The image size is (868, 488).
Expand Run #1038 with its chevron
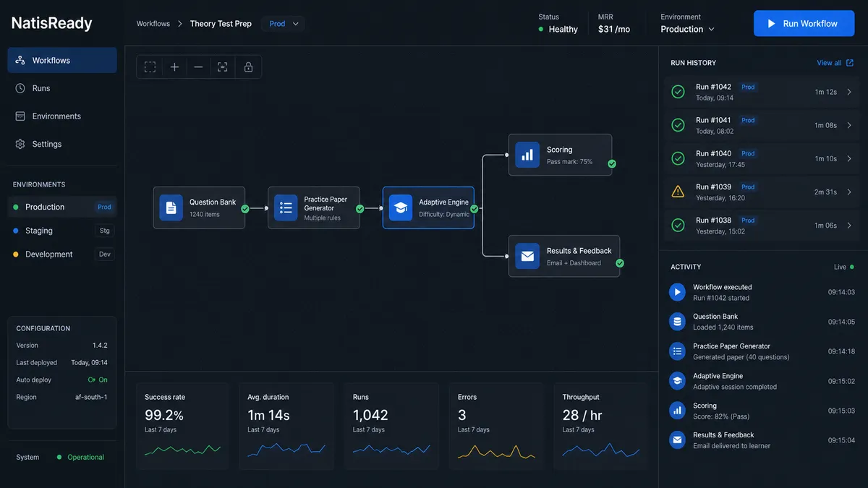pos(849,226)
